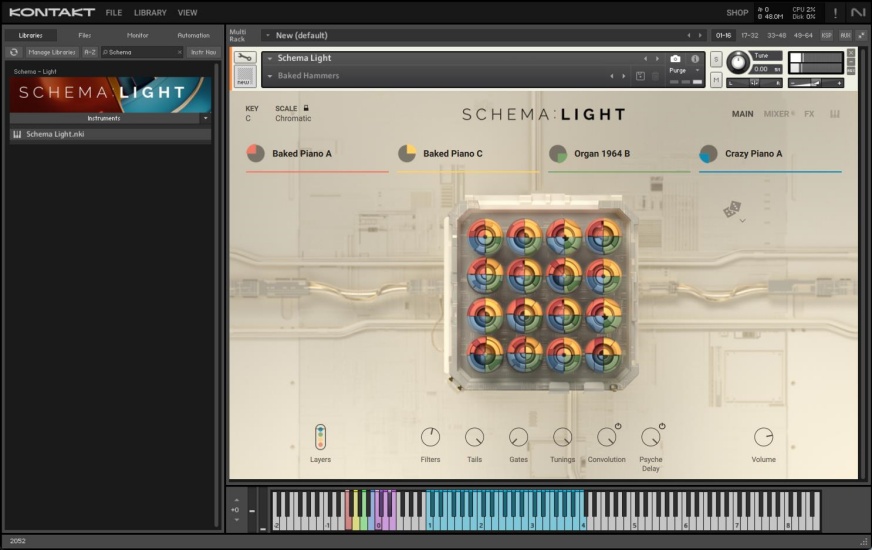The width and height of the screenshot is (872, 550).
Task: Click the Schema library search field
Action: tap(142, 52)
